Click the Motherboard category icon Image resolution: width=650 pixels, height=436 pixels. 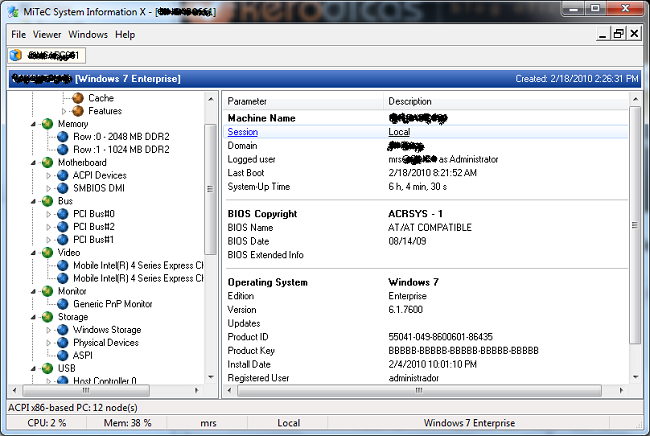pyautogui.click(x=48, y=162)
